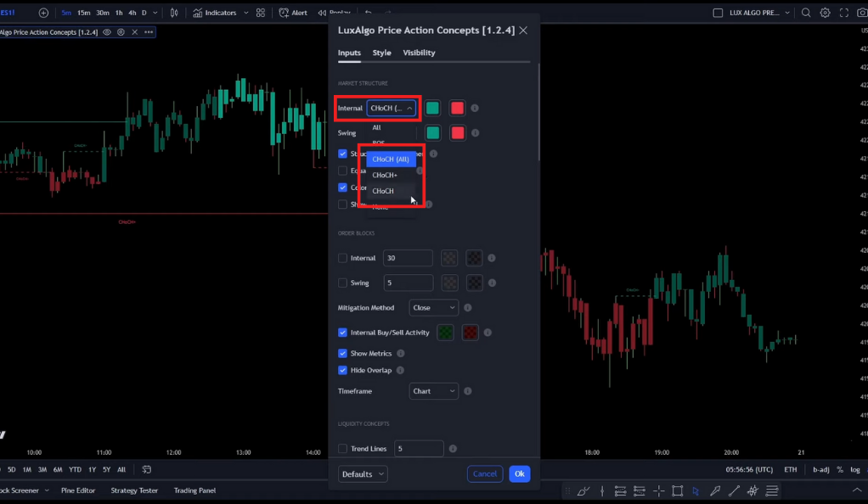Open the Defaults dropdown

(x=363, y=474)
